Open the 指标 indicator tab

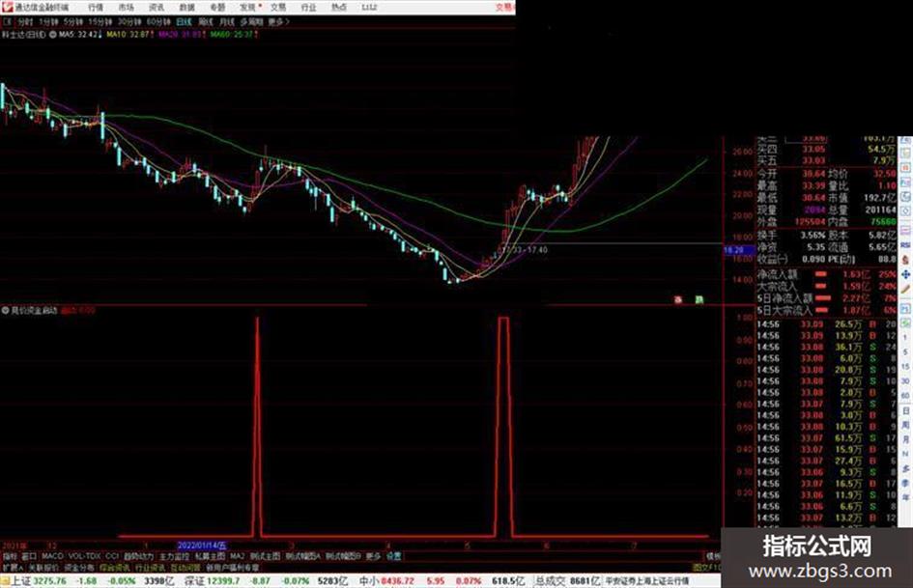coord(10,556)
